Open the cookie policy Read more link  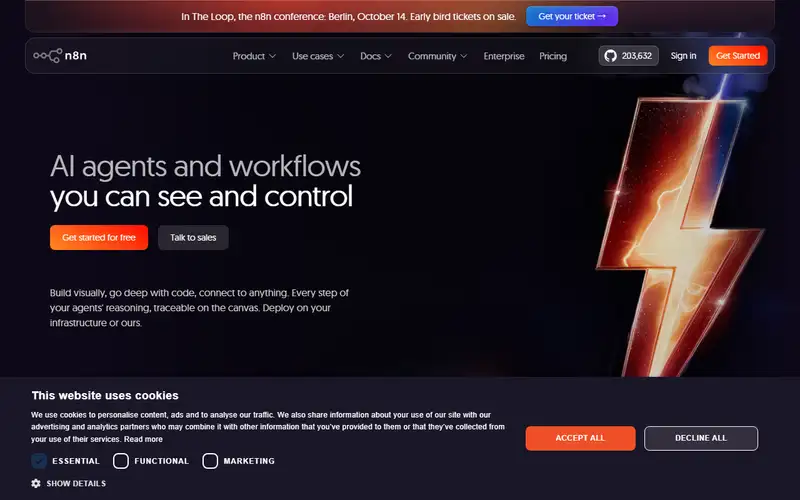[143, 439]
